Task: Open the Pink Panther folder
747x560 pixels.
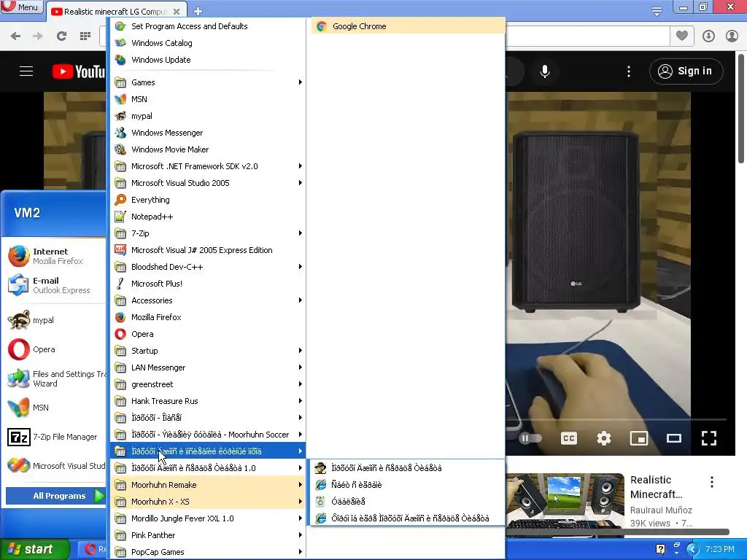Action: [208, 535]
